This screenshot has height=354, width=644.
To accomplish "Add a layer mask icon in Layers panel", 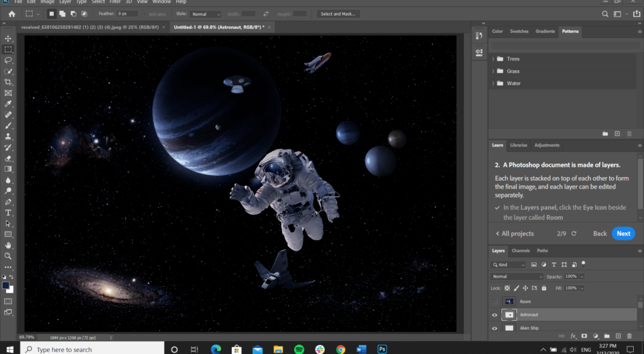I will point(584,336).
